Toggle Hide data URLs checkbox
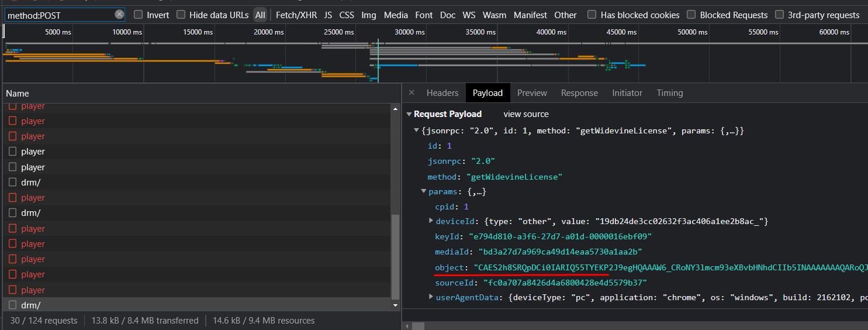The width and height of the screenshot is (868, 330). (x=181, y=15)
